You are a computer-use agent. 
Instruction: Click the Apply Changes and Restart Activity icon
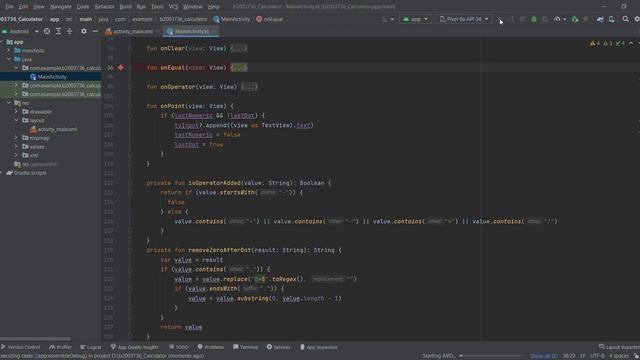[x=511, y=19]
